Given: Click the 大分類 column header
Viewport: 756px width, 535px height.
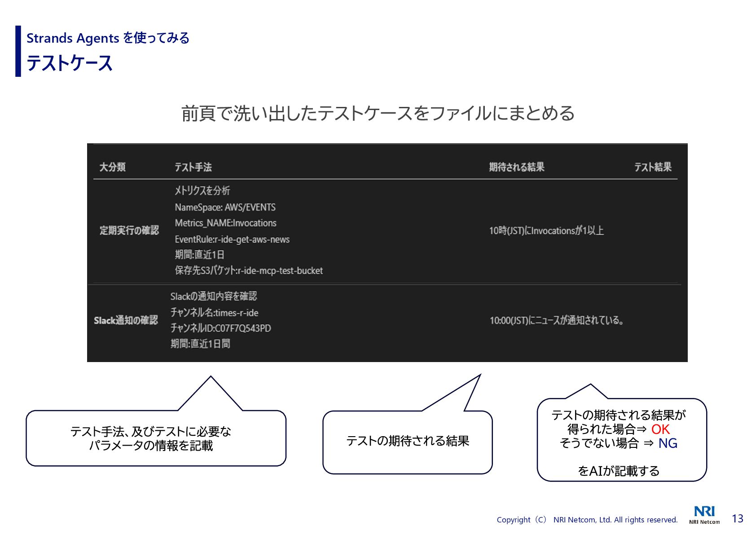Looking at the screenshot, I should pos(112,167).
